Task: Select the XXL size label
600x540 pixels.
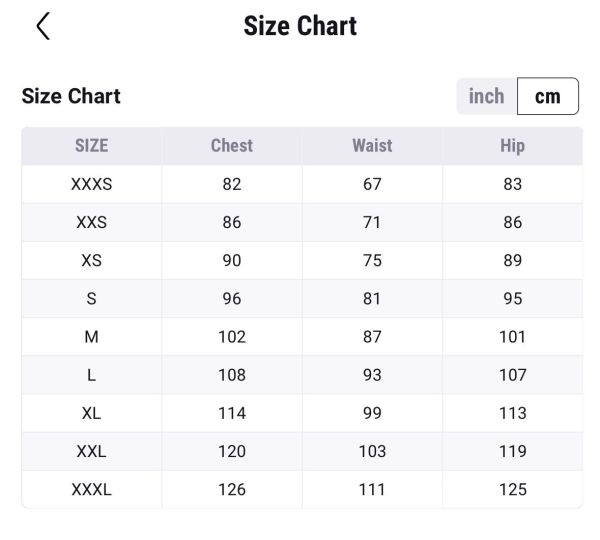Action: point(91,451)
